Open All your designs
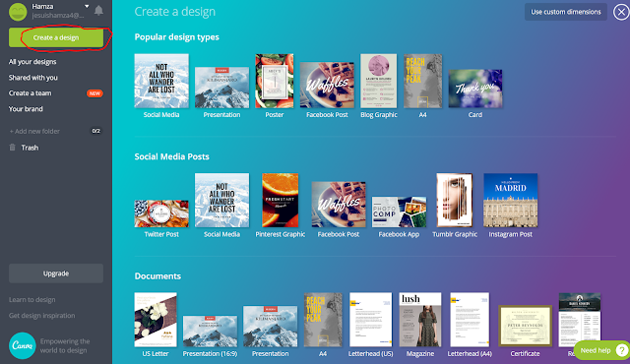The image size is (630, 364). click(x=32, y=62)
